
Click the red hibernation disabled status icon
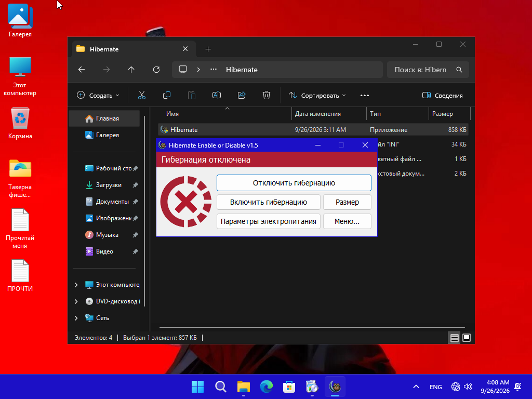[x=185, y=202]
